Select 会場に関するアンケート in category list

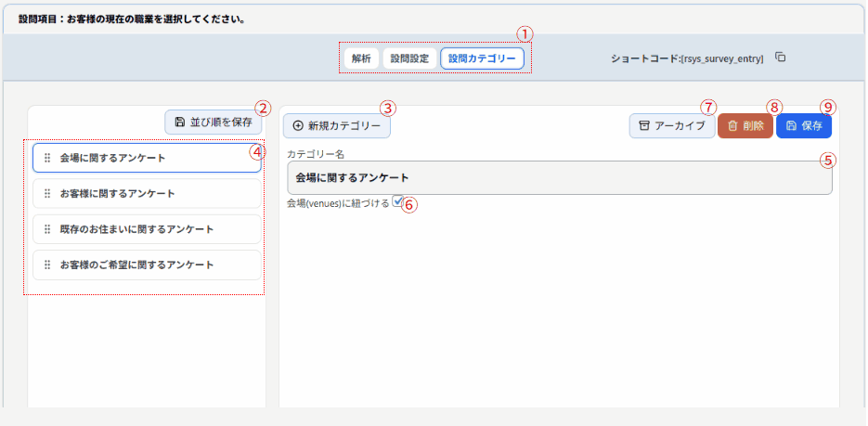tap(149, 158)
